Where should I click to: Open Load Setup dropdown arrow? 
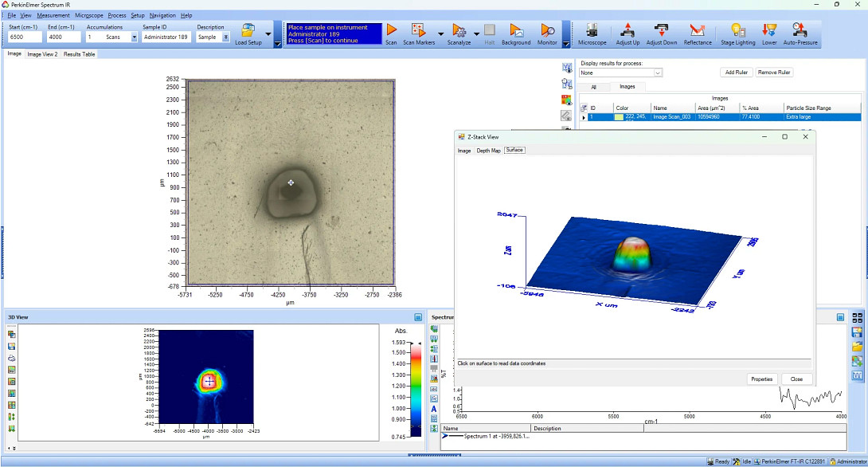pos(268,33)
